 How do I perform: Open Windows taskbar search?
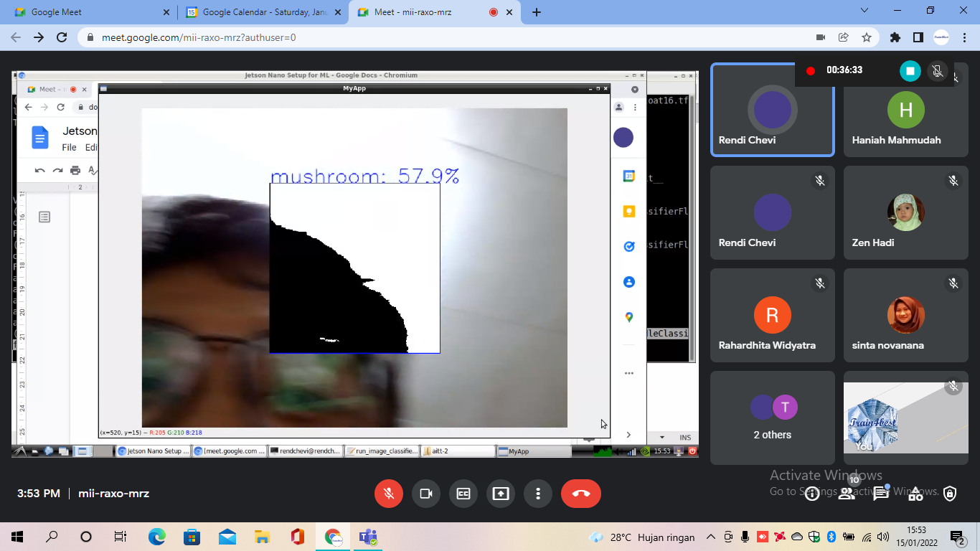tap(52, 537)
